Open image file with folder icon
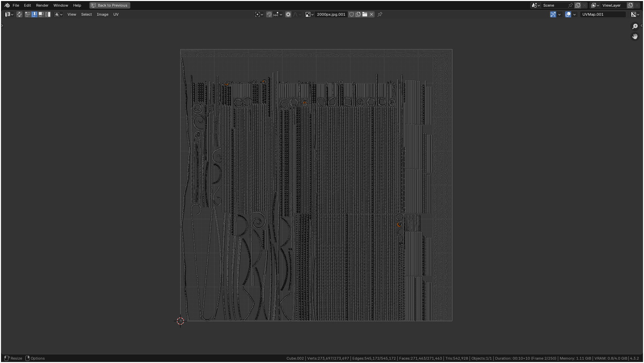The height and width of the screenshot is (363, 644). click(x=365, y=14)
